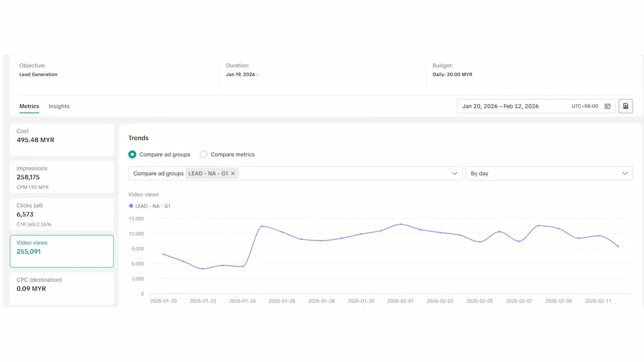
Task: Click the export report icon button
Action: (x=626, y=106)
